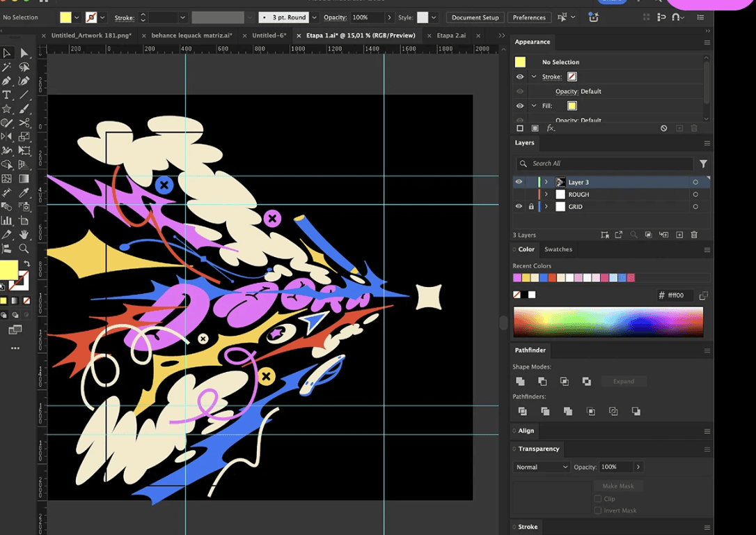Hide Layer 3 with eye icon
Viewport: 756px width, 535px height.
point(519,182)
